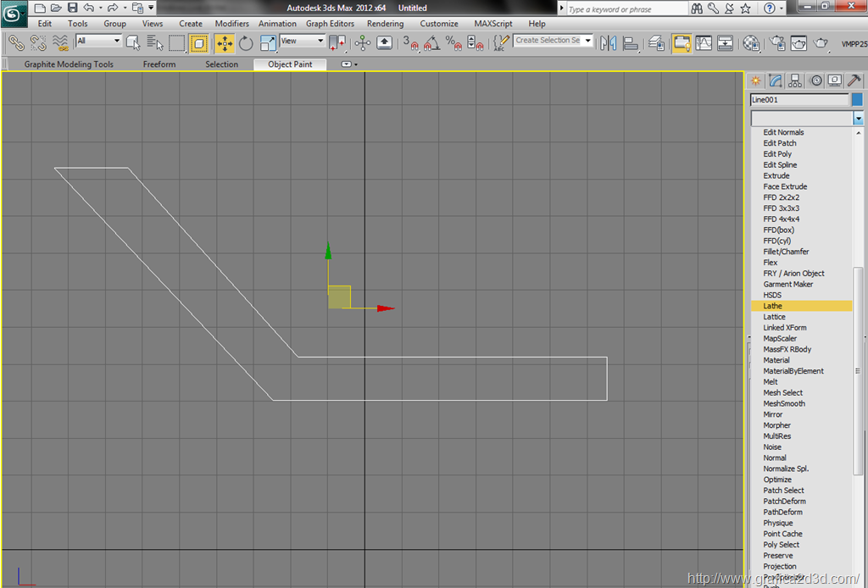This screenshot has width=868, height=588.
Task: Click the Select Object tool
Action: (133, 43)
